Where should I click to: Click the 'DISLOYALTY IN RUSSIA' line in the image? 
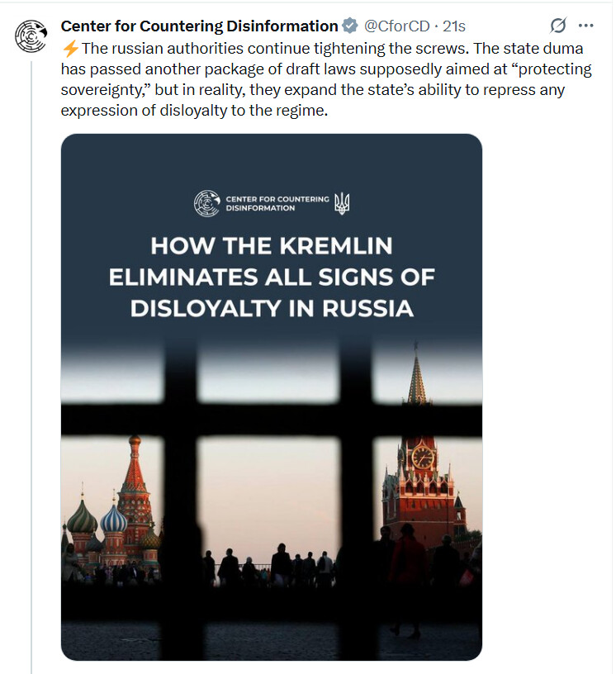(272, 308)
